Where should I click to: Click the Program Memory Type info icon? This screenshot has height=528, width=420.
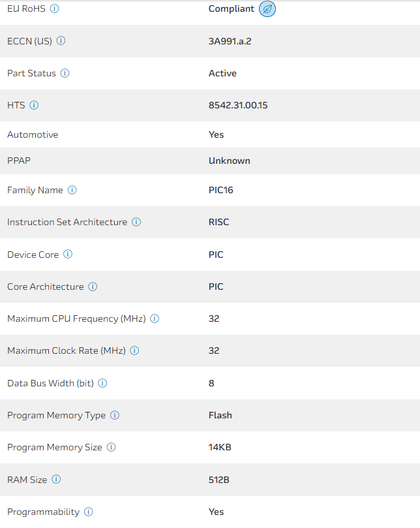click(x=115, y=415)
